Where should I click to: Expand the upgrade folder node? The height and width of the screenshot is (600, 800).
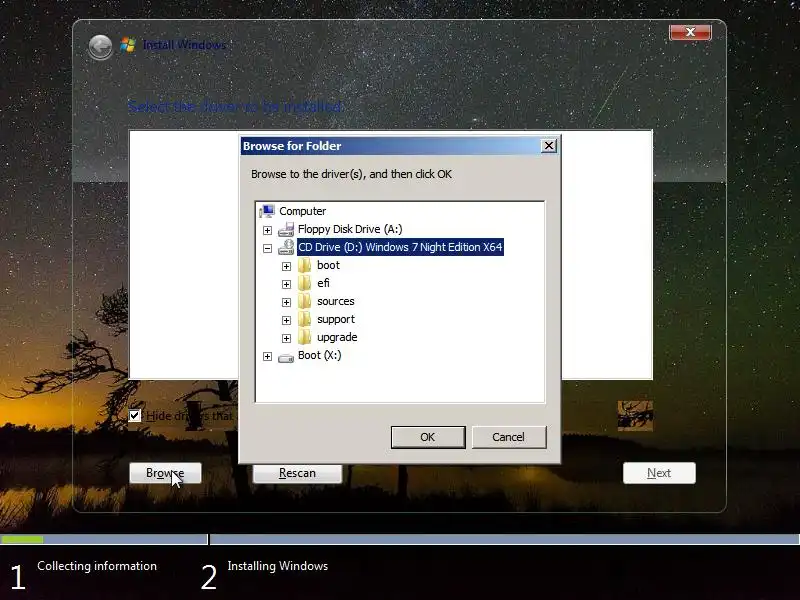pyautogui.click(x=286, y=338)
